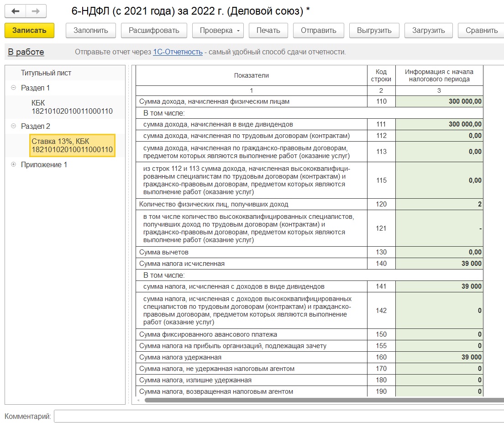The width and height of the screenshot is (504, 423).
Task: Click line 155 value cell
Action: click(439, 346)
